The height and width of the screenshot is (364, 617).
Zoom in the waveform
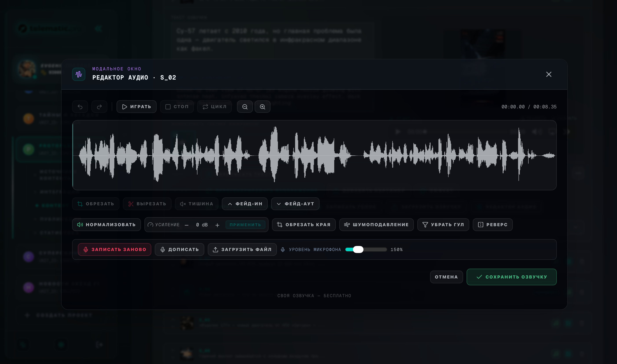click(x=263, y=107)
